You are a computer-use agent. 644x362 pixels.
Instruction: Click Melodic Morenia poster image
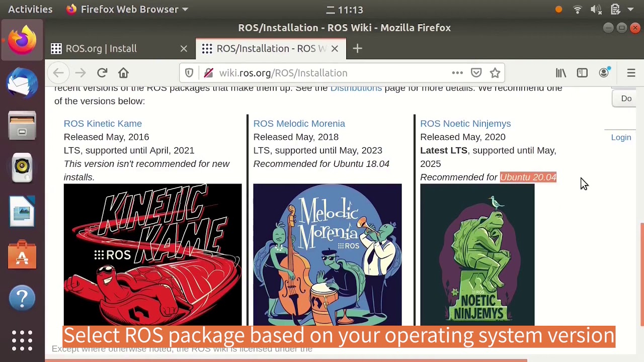328,254
